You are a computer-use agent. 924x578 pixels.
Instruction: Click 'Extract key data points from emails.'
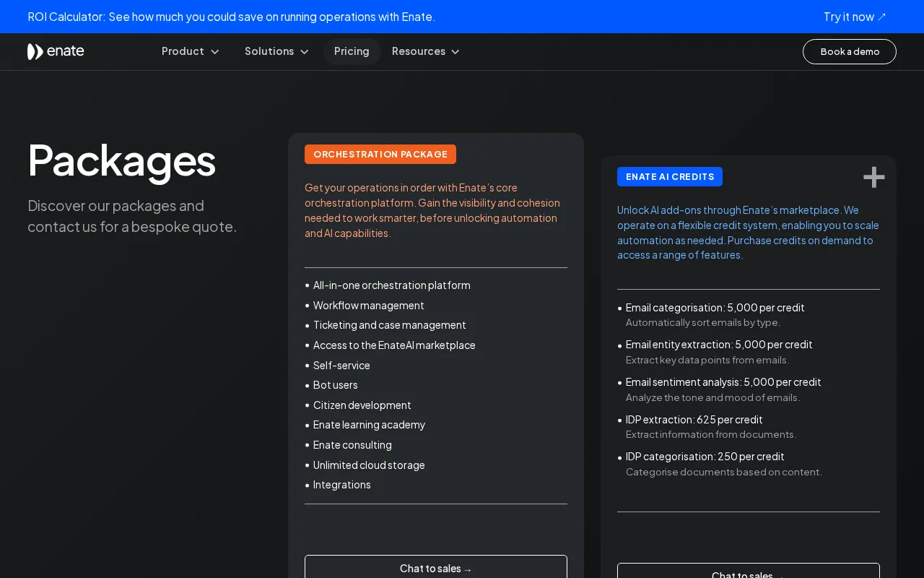pyautogui.click(x=707, y=360)
